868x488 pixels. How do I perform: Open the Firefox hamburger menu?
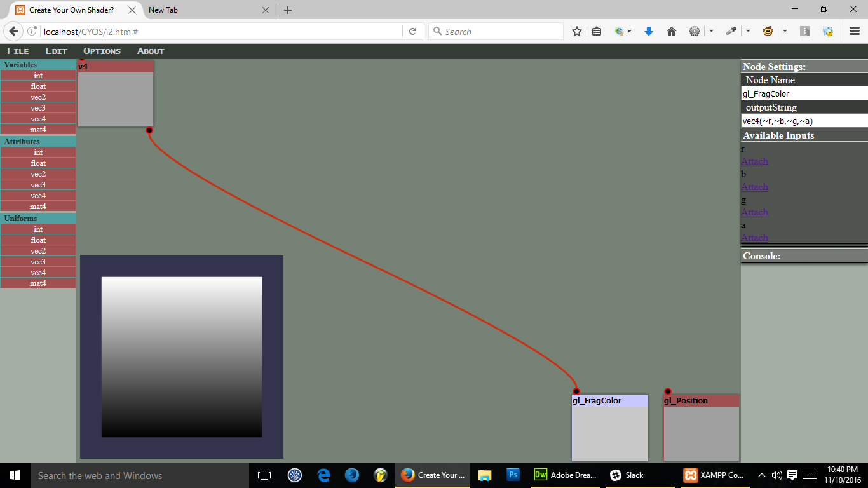pos(854,31)
